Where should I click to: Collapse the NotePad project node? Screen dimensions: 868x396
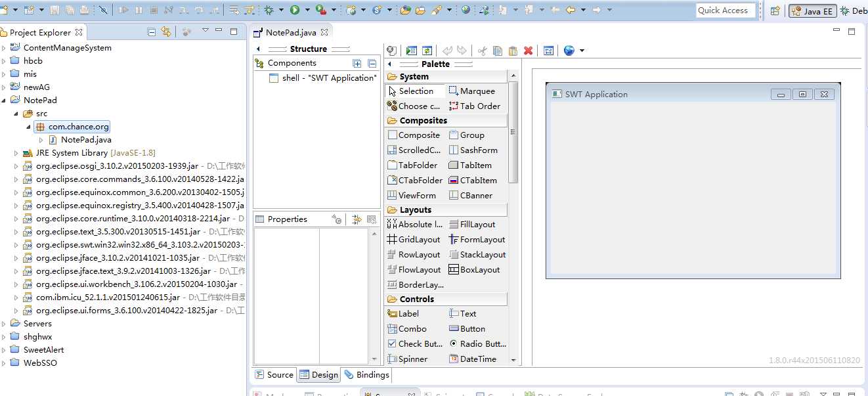[4, 100]
